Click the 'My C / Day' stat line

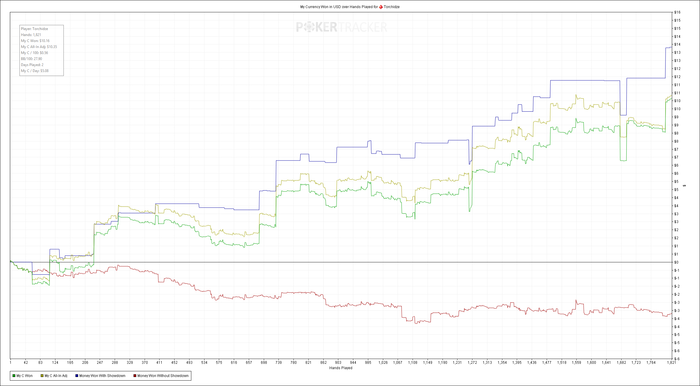click(35, 71)
